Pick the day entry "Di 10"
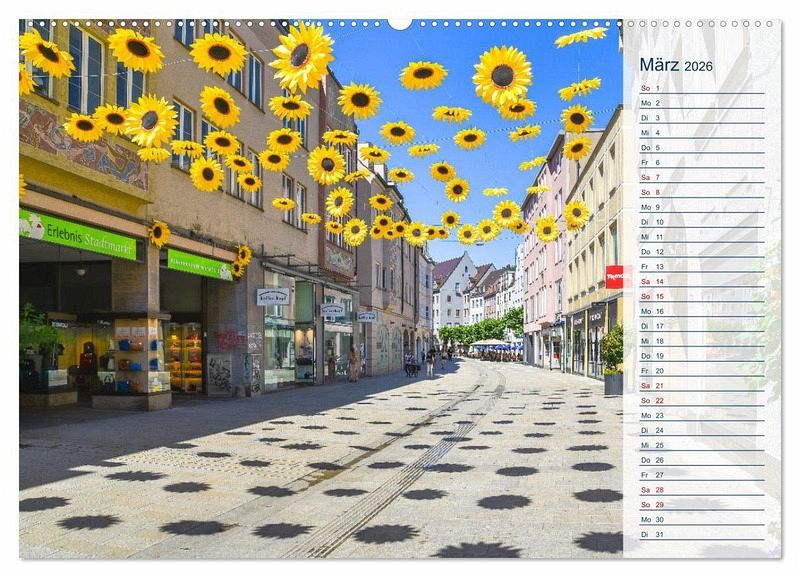The width and height of the screenshot is (800, 577). pos(702,222)
